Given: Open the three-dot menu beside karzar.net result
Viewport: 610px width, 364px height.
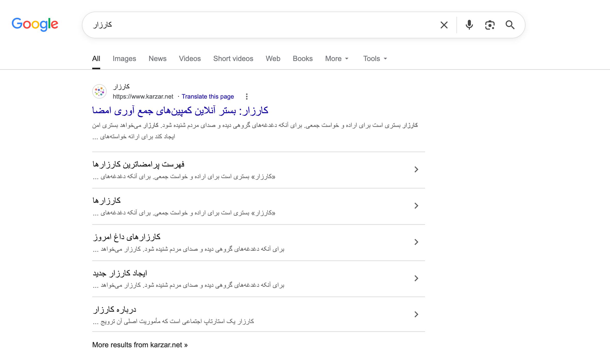Looking at the screenshot, I should [247, 97].
